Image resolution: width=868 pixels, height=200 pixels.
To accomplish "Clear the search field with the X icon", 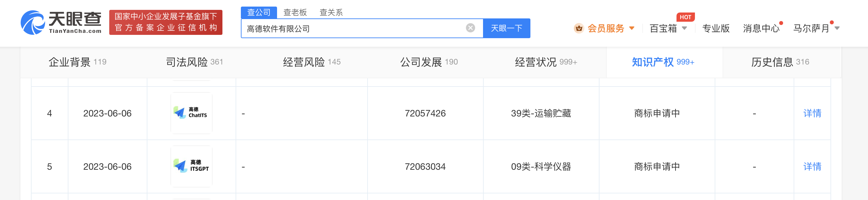I will pyautogui.click(x=471, y=28).
